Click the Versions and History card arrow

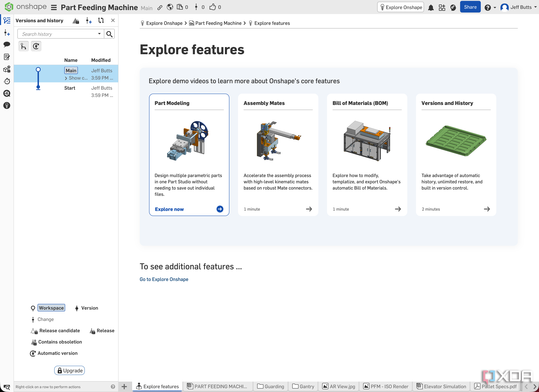[487, 209]
